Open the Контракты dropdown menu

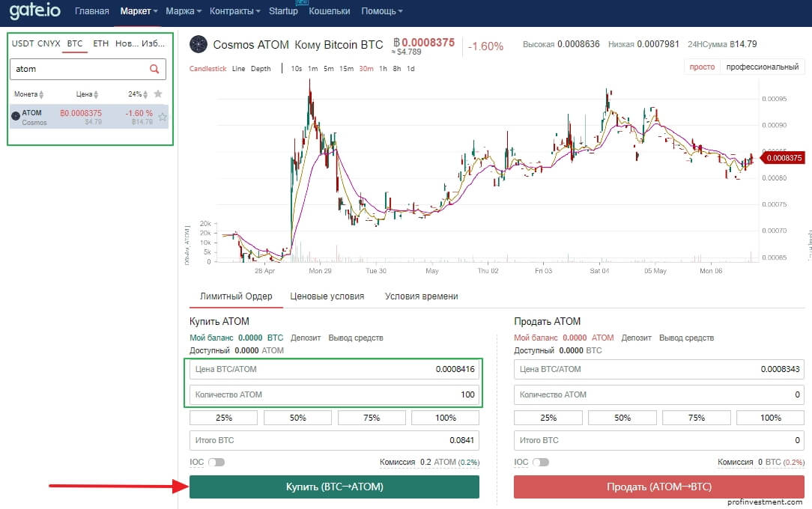(234, 11)
